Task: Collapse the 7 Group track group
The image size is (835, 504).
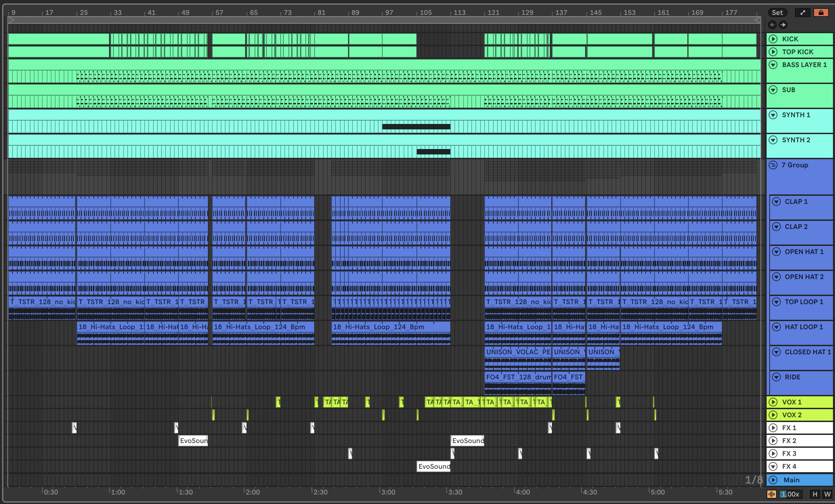Action: click(x=773, y=165)
